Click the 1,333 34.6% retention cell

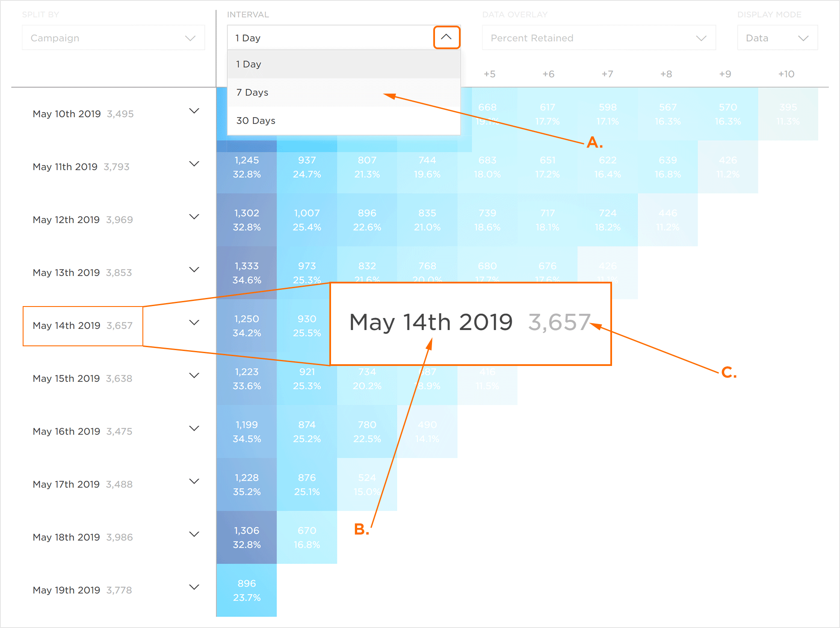tap(247, 273)
